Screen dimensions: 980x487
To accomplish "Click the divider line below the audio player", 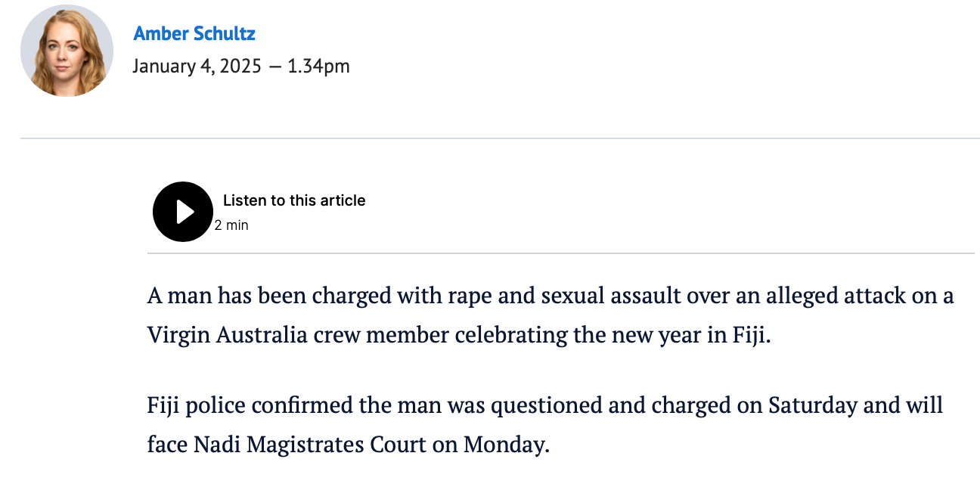I will point(560,253).
